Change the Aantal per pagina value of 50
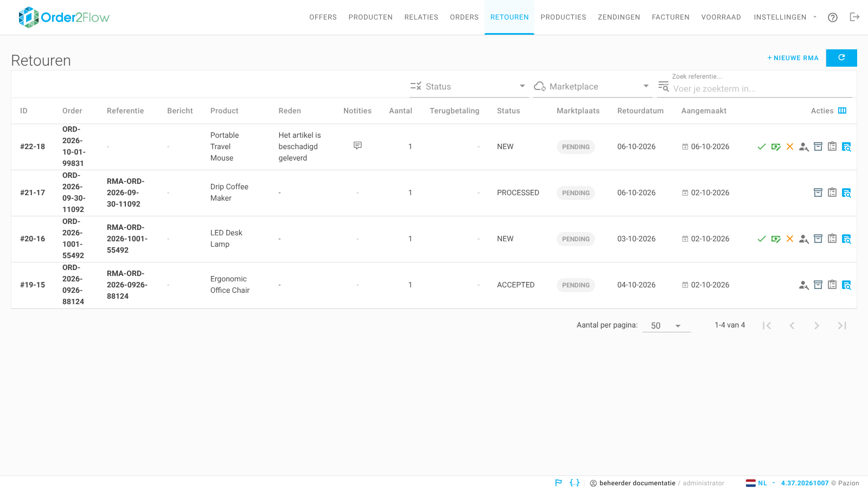Screen dimensions: 868x488 coord(666,325)
